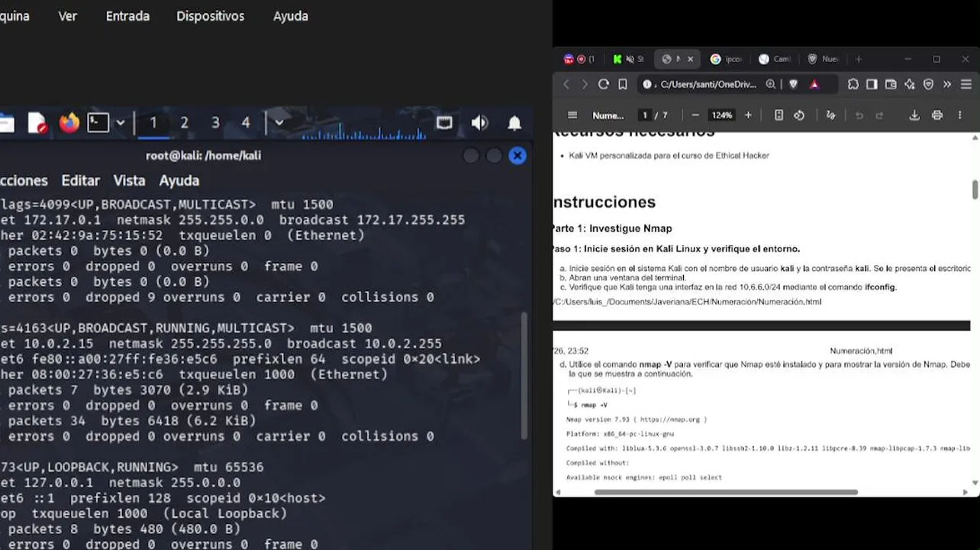Open the notifications bell in Kali panel
Image resolution: width=980 pixels, height=550 pixels.
click(515, 122)
